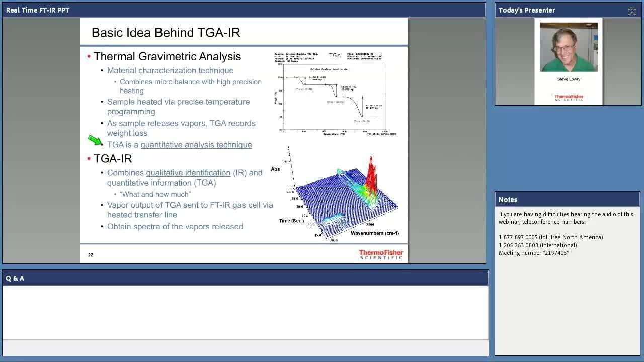Image resolution: width=644 pixels, height=362 pixels.
Task: Click the TGA weight loss chart
Action: 335,93
